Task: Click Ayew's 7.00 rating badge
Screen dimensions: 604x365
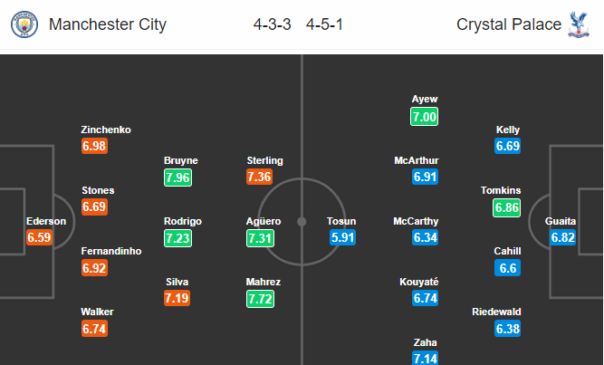Action: tap(424, 116)
